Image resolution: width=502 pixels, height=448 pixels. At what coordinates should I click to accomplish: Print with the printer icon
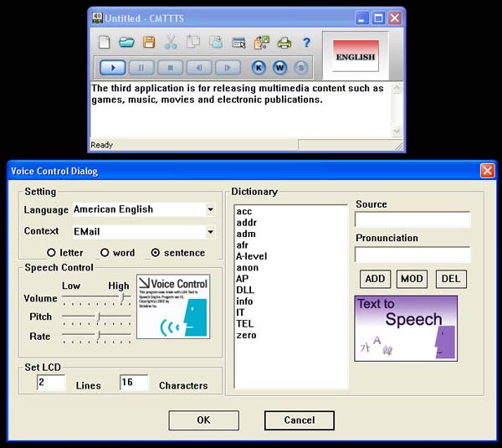[x=284, y=43]
